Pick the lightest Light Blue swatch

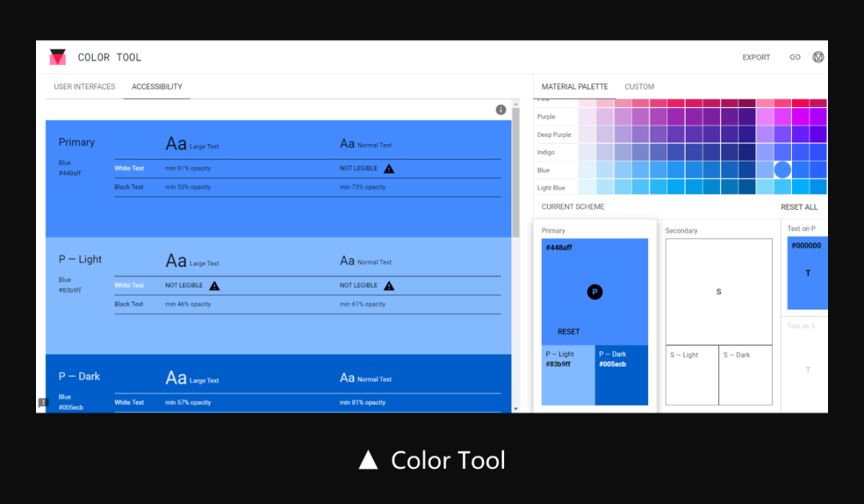pyautogui.click(x=587, y=186)
